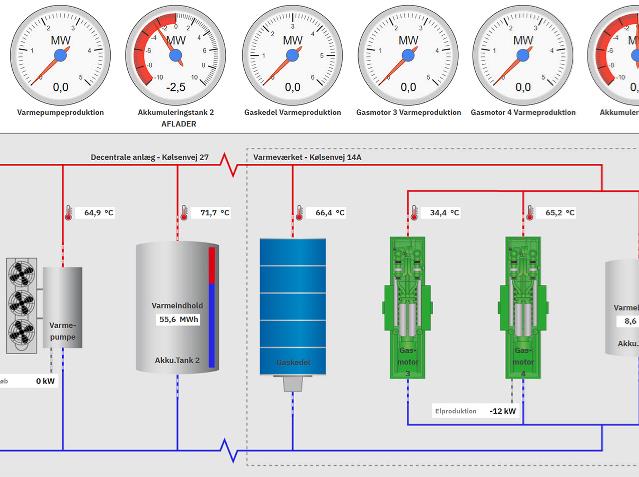The image size is (639, 477).
Task: Select the Elproduktion -12 kW value field
Action: pyautogui.click(x=502, y=411)
